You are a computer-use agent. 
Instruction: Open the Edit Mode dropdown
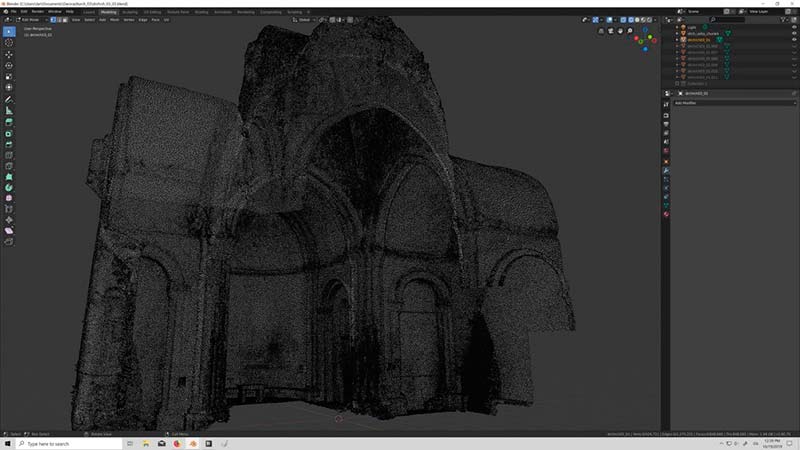[x=31, y=20]
